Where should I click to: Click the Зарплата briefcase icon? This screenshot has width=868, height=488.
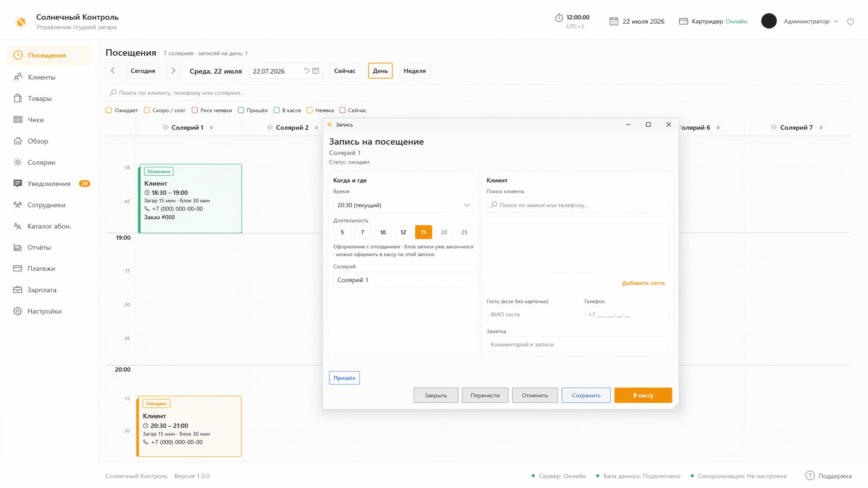click(x=18, y=290)
